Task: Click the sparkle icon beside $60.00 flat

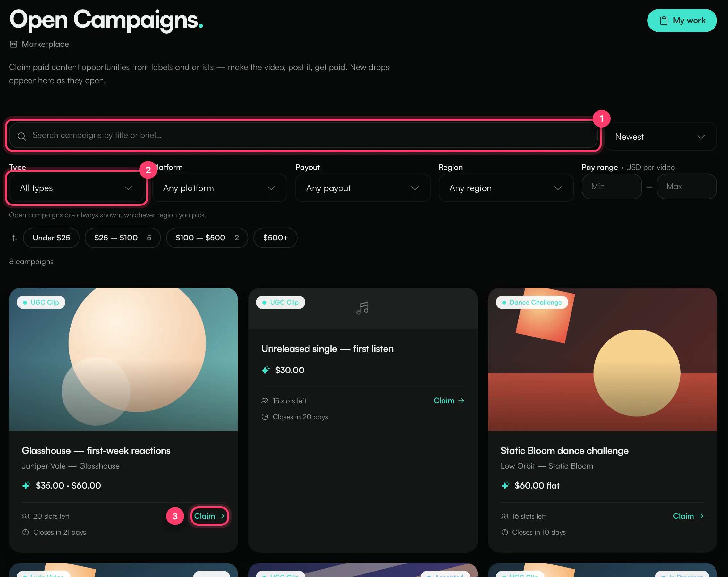Action: tap(505, 485)
